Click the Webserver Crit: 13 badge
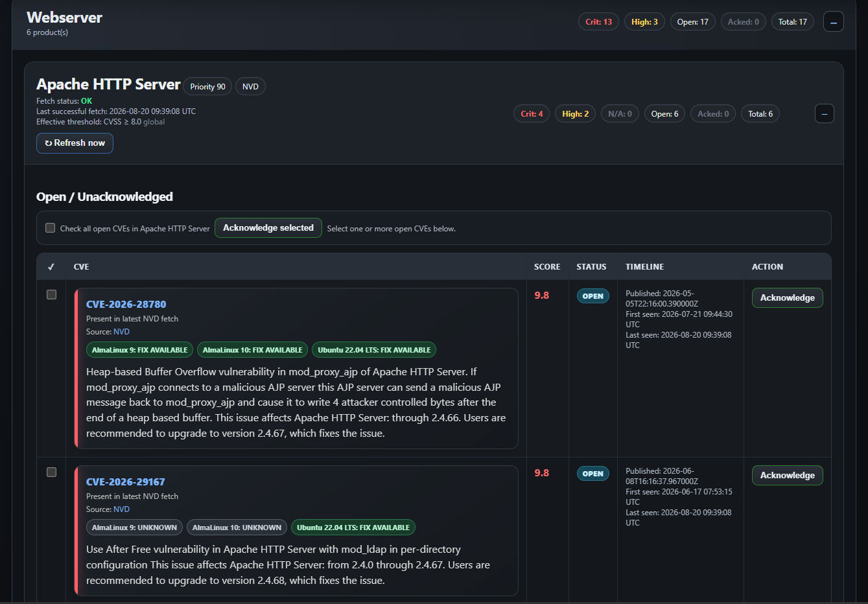The image size is (868, 604). 599,22
